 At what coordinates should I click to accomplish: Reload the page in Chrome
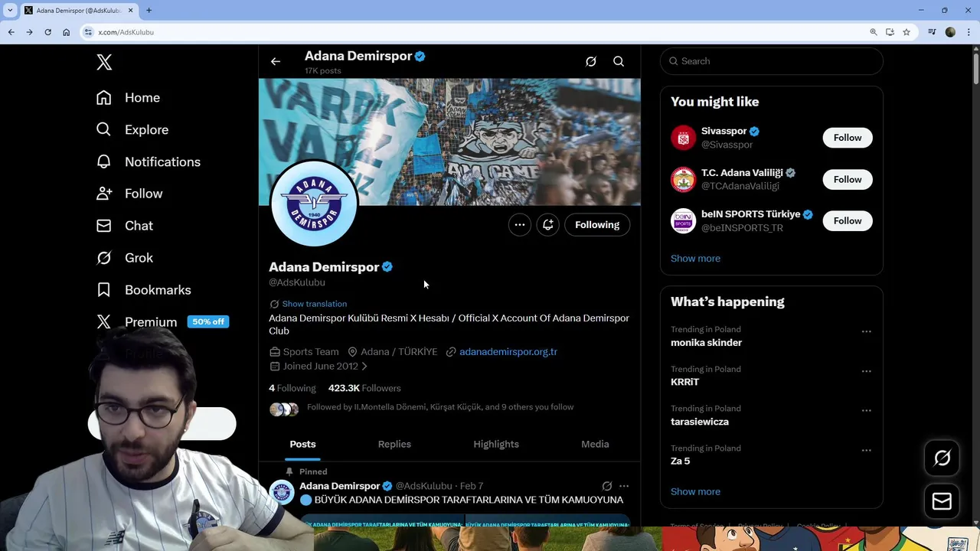[47, 32]
